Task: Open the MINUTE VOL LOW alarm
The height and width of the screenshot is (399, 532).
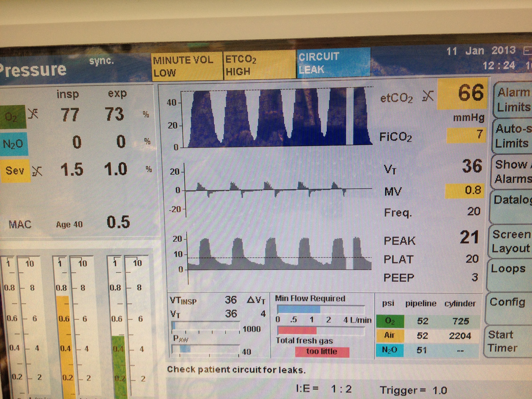Action: point(187,66)
